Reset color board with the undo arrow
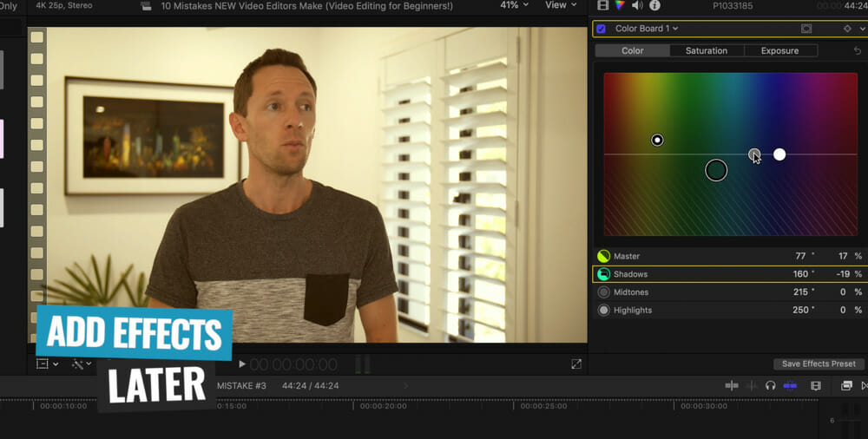 point(858,51)
